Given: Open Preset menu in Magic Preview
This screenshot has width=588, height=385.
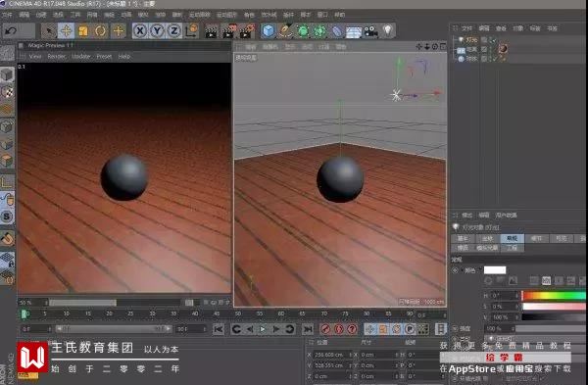Looking at the screenshot, I should 104,56.
